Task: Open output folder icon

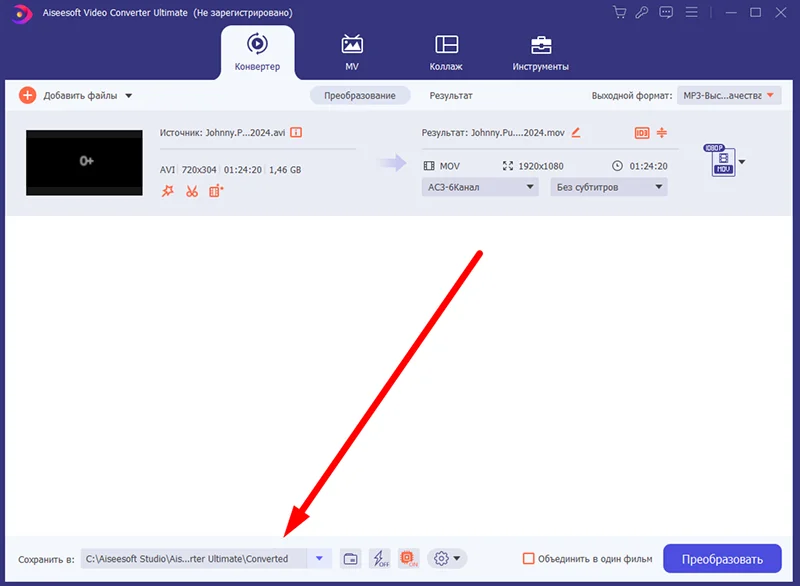Action: click(351, 559)
